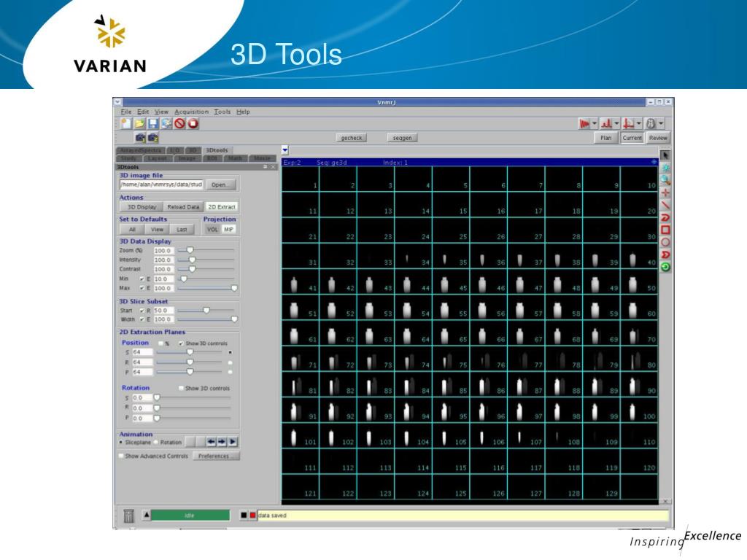747x560 pixels.
Task: Click the Contrast slider handle
Action: [192, 269]
